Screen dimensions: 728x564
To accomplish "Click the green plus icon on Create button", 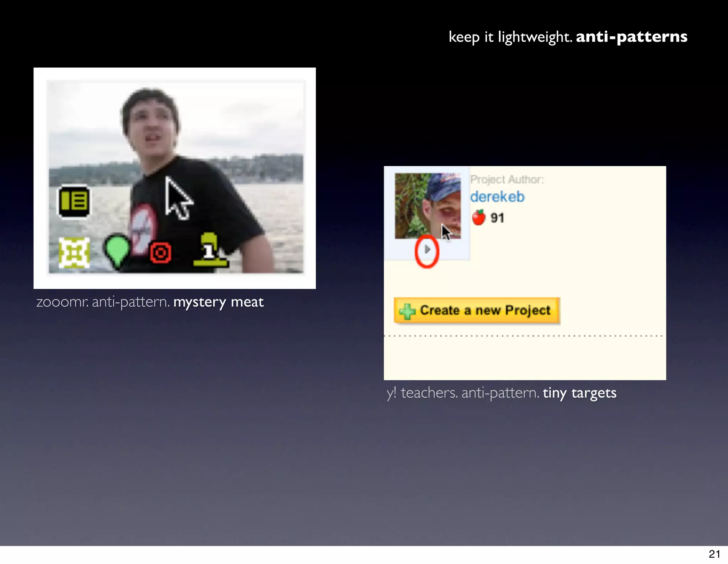I will click(407, 311).
